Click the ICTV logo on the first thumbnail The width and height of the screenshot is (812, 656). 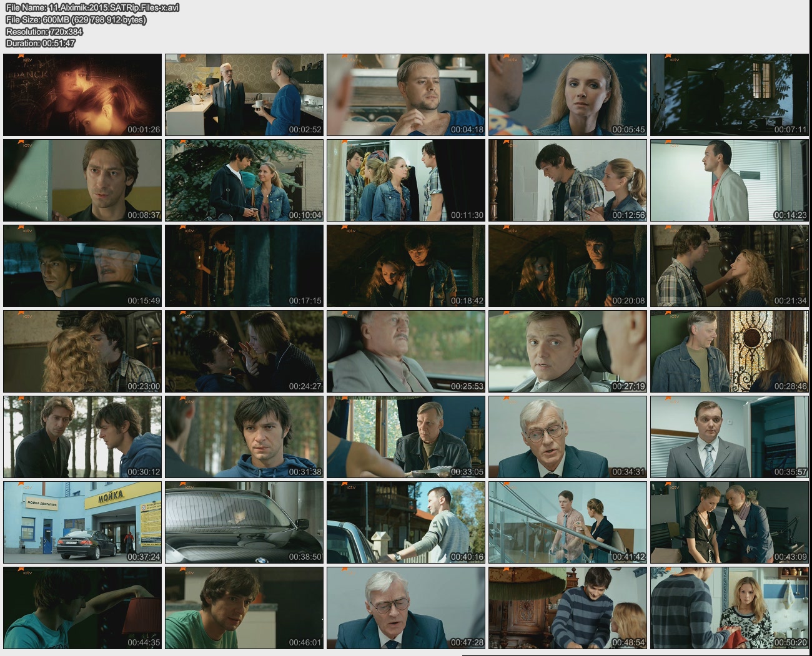(x=25, y=59)
